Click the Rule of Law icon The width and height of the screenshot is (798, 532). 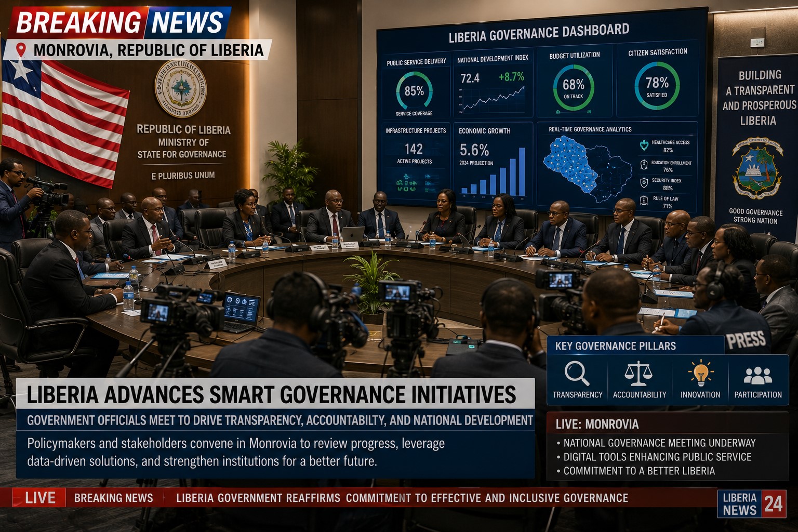(644, 200)
